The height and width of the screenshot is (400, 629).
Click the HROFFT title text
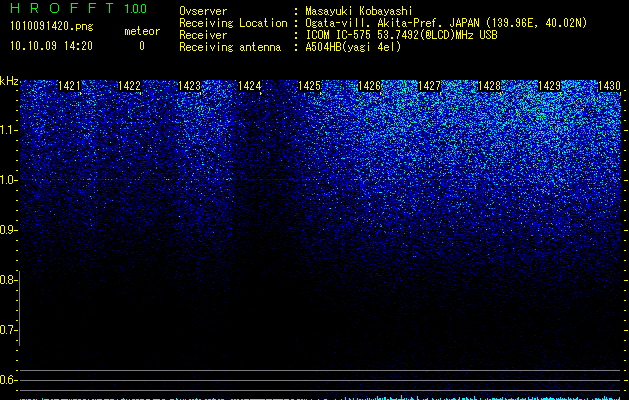tap(63, 8)
